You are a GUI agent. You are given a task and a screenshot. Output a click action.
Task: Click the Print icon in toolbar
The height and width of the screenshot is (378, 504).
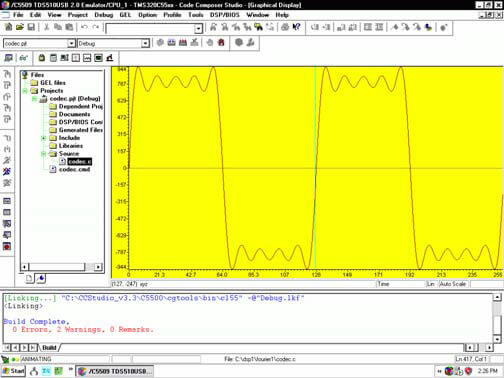(x=285, y=27)
